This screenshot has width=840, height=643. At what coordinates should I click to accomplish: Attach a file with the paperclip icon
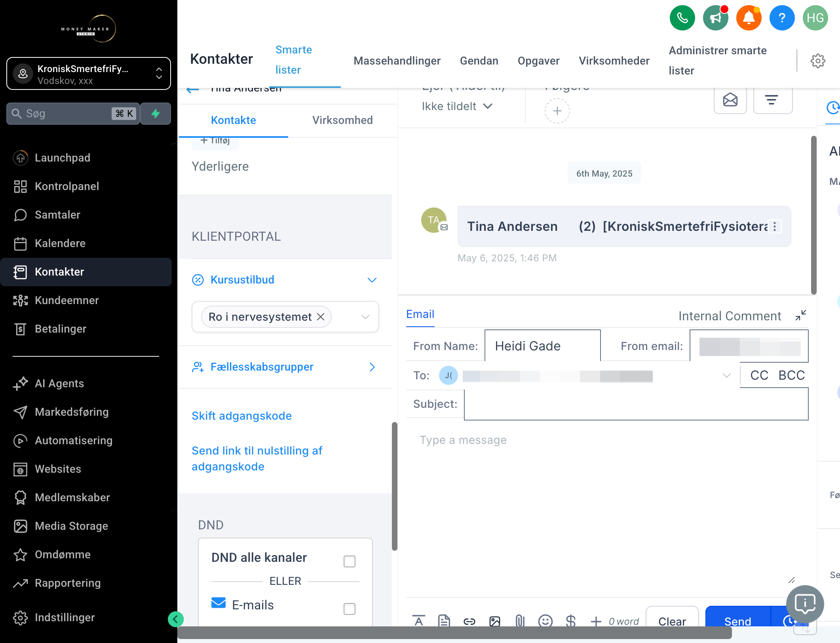point(520,621)
